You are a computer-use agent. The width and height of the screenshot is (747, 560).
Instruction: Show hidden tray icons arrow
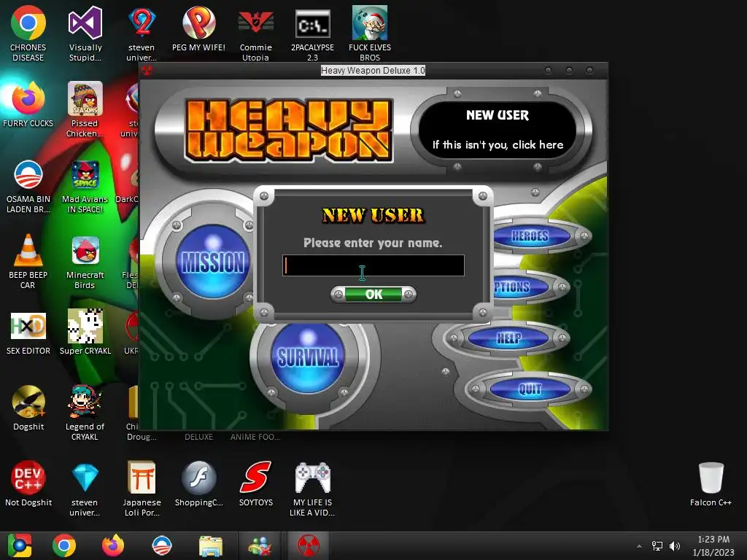click(639, 546)
